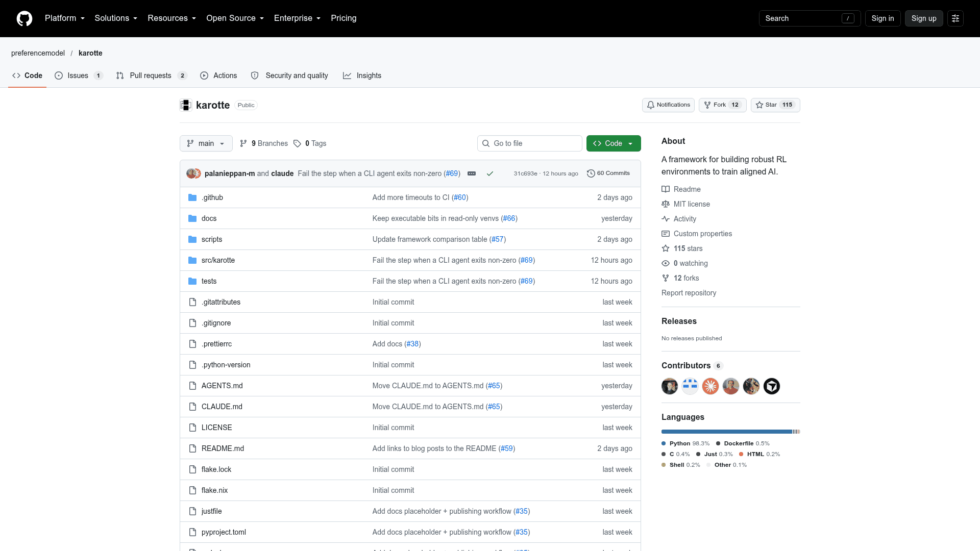Viewport: 980px width, 551px height.
Task: Open the README.md file
Action: [x=223, y=448]
